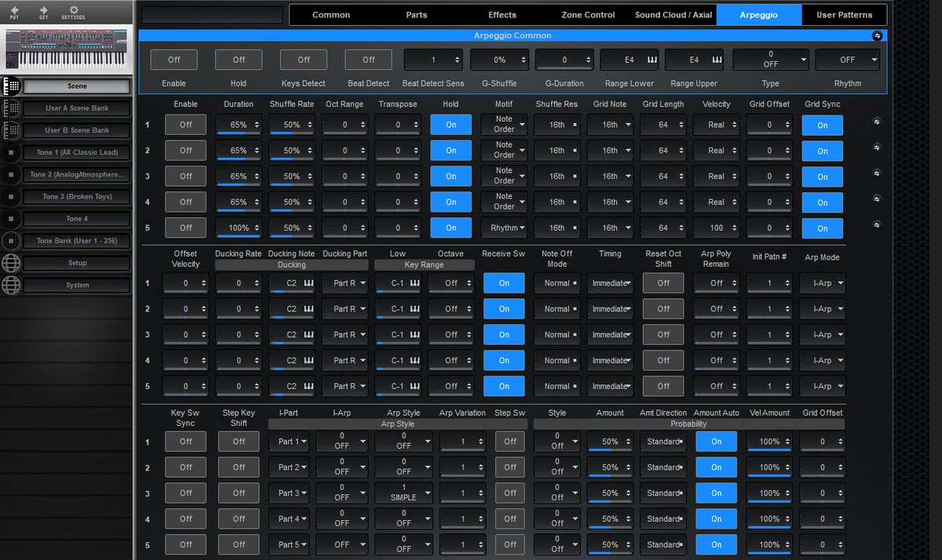Click the square icon beside Tone 1
The height and width of the screenshot is (560, 942).
pyautogui.click(x=11, y=152)
